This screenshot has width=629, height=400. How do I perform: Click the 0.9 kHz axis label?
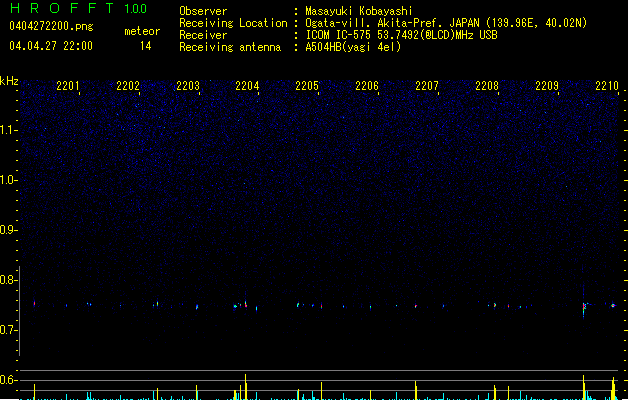8,230
